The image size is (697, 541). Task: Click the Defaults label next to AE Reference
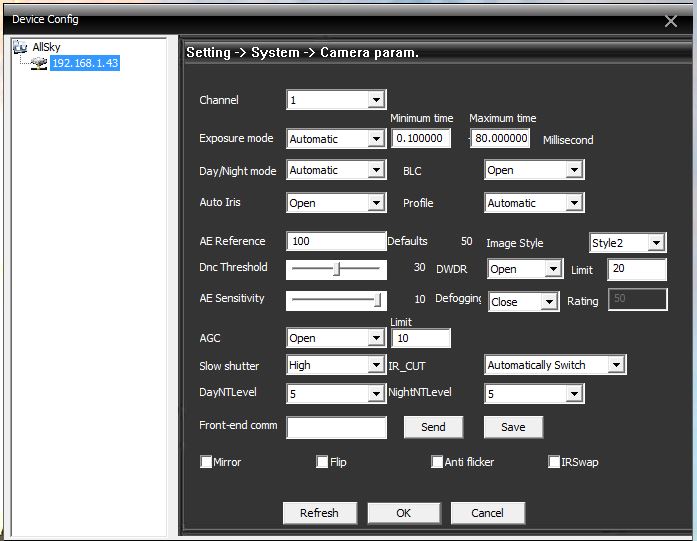pos(407,241)
